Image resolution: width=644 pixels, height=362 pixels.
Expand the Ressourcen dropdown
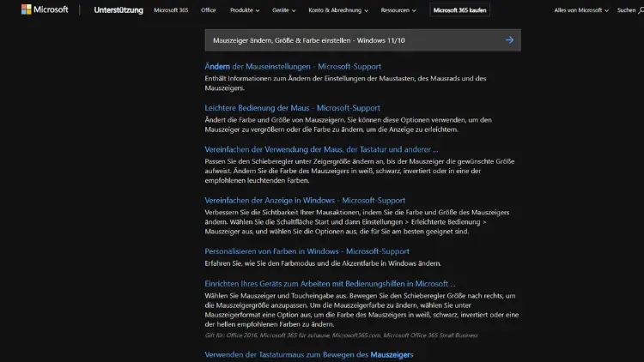pyautogui.click(x=398, y=9)
